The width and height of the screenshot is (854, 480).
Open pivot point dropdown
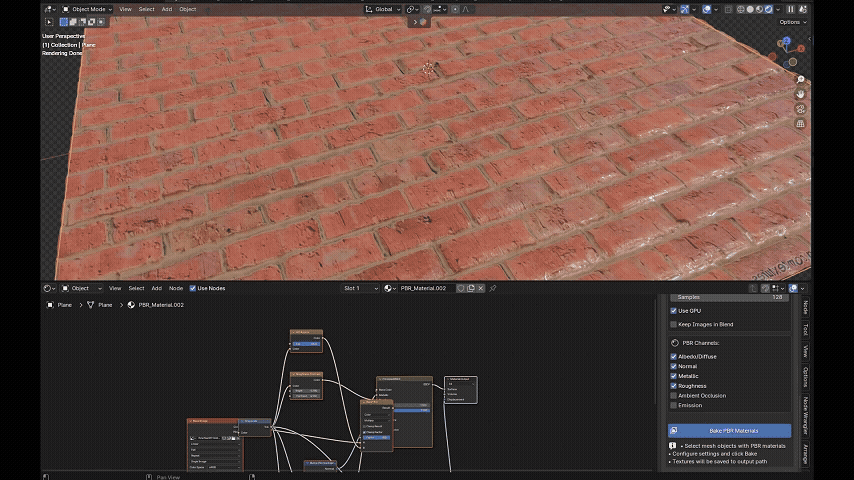(x=412, y=9)
